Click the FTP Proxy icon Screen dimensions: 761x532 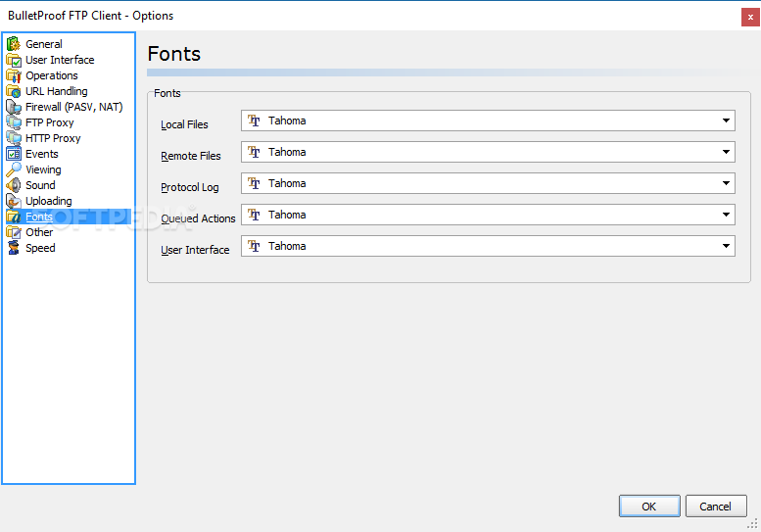click(14, 122)
